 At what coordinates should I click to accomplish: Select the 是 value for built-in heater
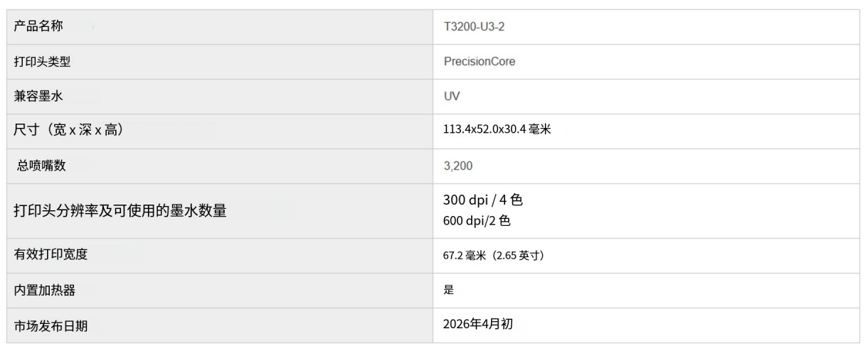[x=448, y=290]
